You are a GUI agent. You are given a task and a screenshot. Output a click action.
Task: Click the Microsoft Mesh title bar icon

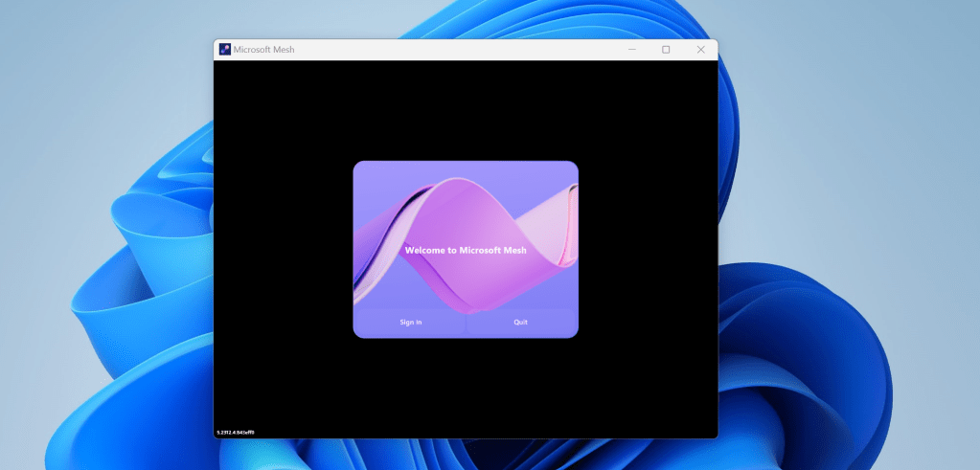(x=225, y=50)
